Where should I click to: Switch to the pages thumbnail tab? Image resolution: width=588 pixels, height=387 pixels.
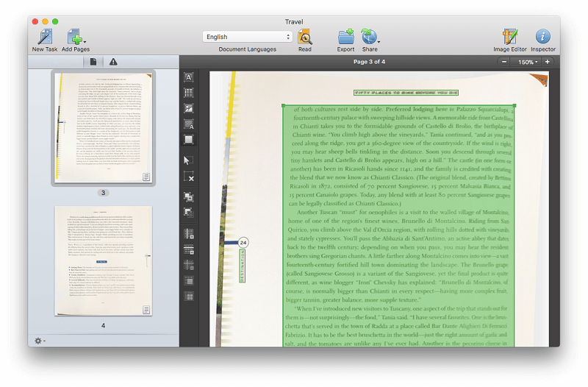[x=93, y=62]
